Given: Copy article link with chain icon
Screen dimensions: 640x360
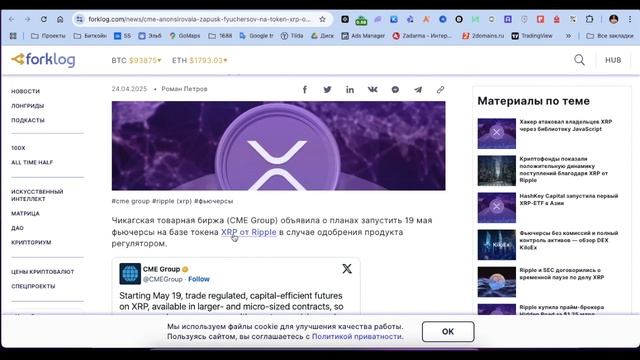Looking at the screenshot, I should [x=440, y=89].
